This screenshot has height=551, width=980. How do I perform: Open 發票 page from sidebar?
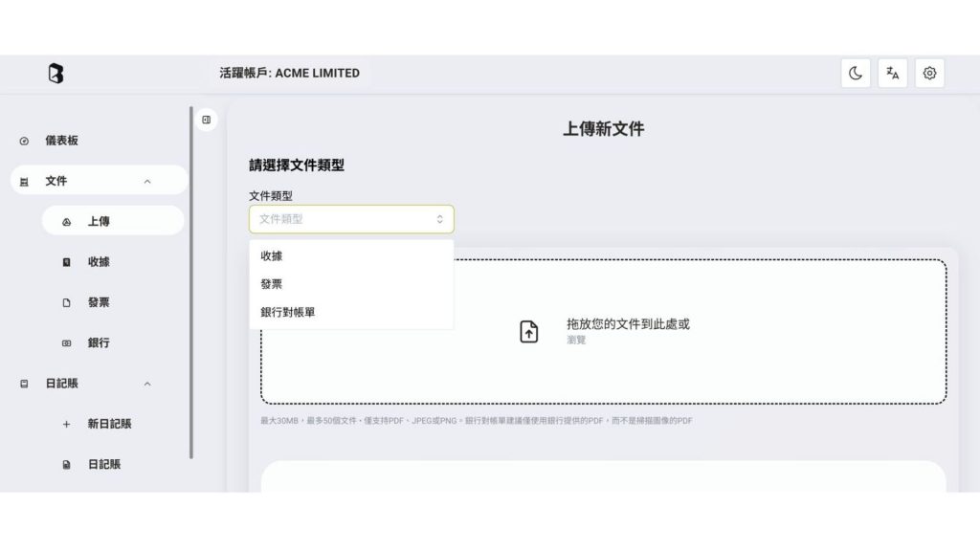click(x=99, y=302)
